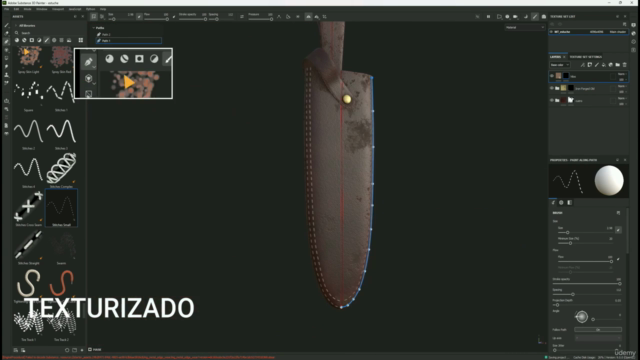The width and height of the screenshot is (640, 360).
Task: Toggle flow pen pressure in Properties
Action: 618,259
